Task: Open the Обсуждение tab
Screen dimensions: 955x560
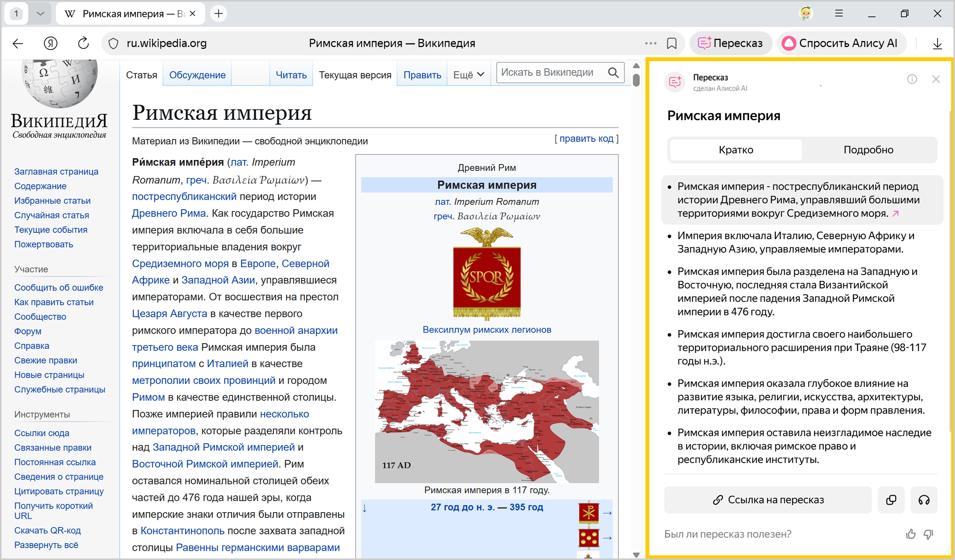Action: (x=197, y=75)
